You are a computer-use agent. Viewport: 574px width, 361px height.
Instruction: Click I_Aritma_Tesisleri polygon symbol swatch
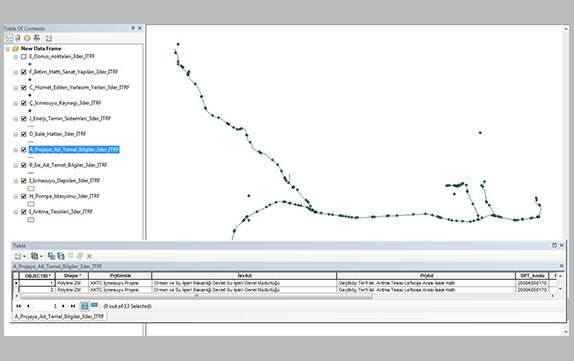31,220
